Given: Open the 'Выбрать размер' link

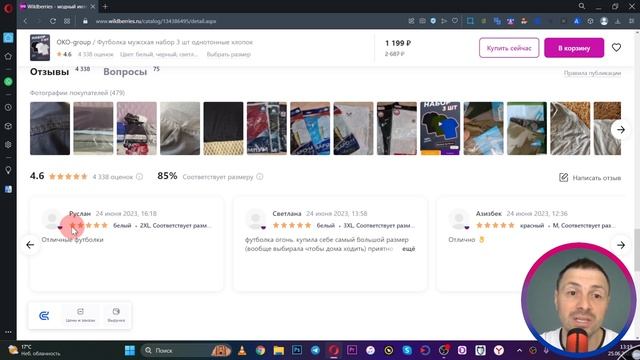Looking at the screenshot, I should 229,54.
